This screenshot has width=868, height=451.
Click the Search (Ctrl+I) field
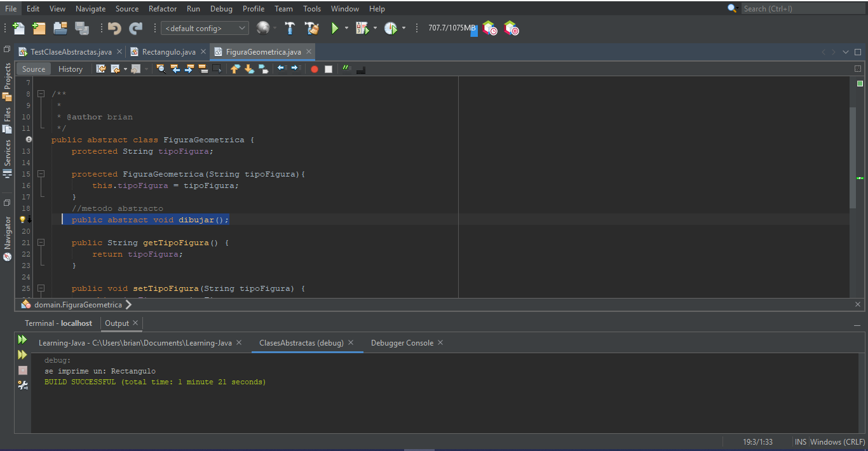point(804,8)
